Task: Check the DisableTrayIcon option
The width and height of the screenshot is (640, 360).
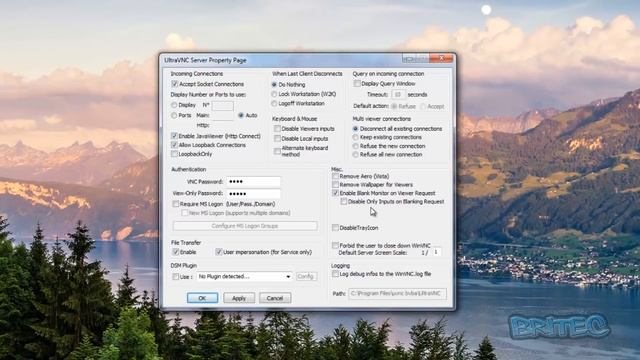Action: pyautogui.click(x=336, y=228)
